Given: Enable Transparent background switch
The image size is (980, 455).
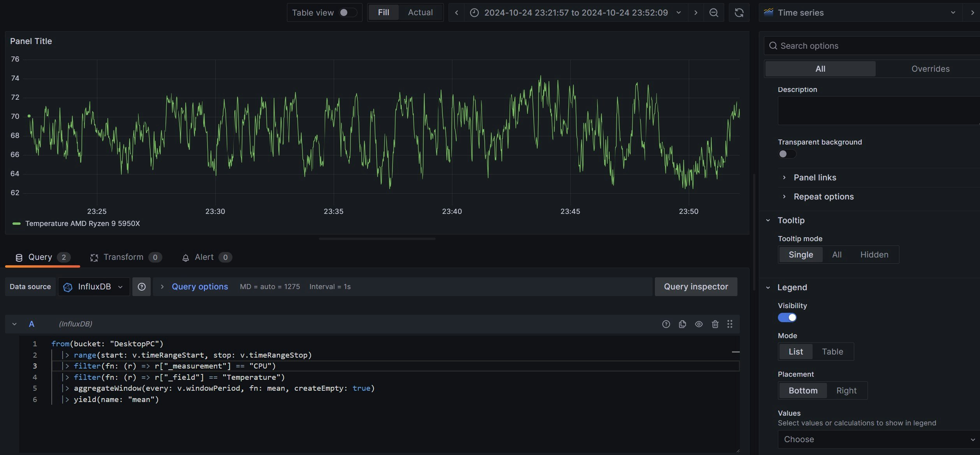Looking at the screenshot, I should click(x=786, y=154).
